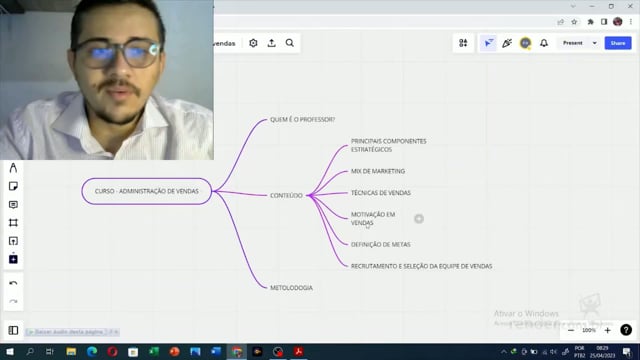
Task: Toggle collaborators' cursors arrow icon
Action: click(488, 43)
